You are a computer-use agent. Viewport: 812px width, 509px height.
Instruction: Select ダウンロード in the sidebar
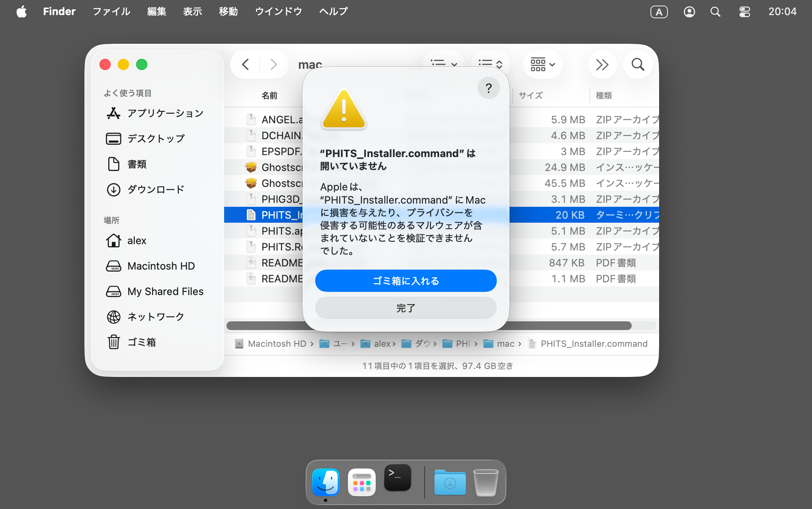(155, 189)
